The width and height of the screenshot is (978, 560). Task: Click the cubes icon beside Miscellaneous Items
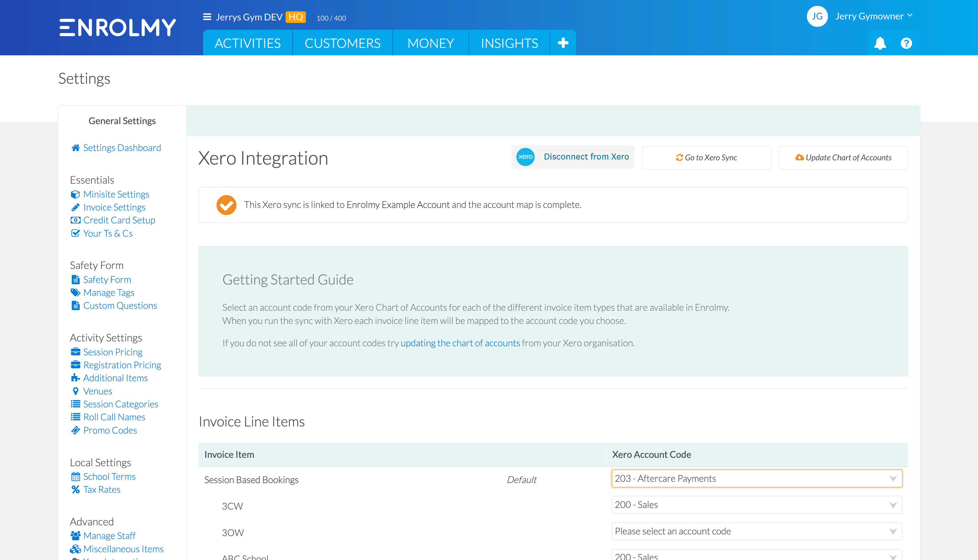pos(75,549)
